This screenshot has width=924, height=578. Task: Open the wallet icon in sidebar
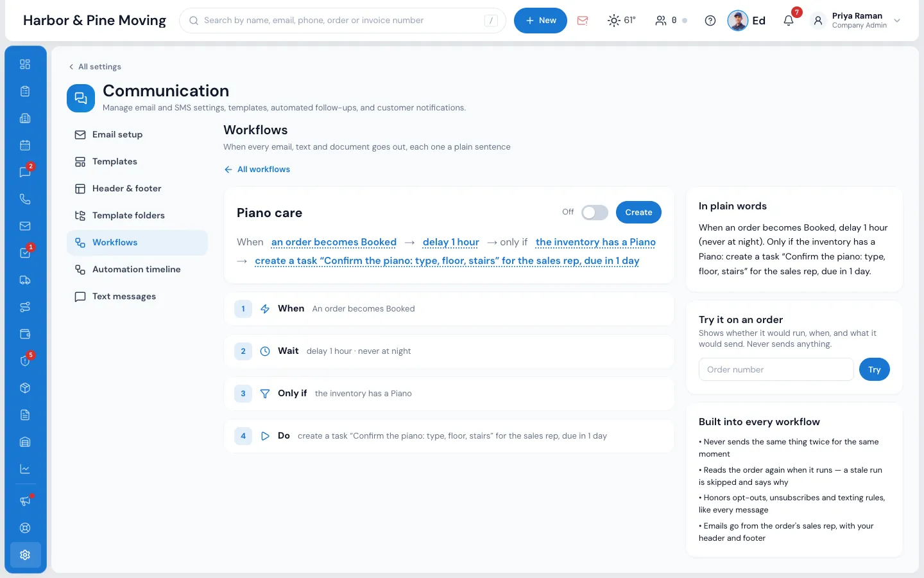tap(25, 334)
